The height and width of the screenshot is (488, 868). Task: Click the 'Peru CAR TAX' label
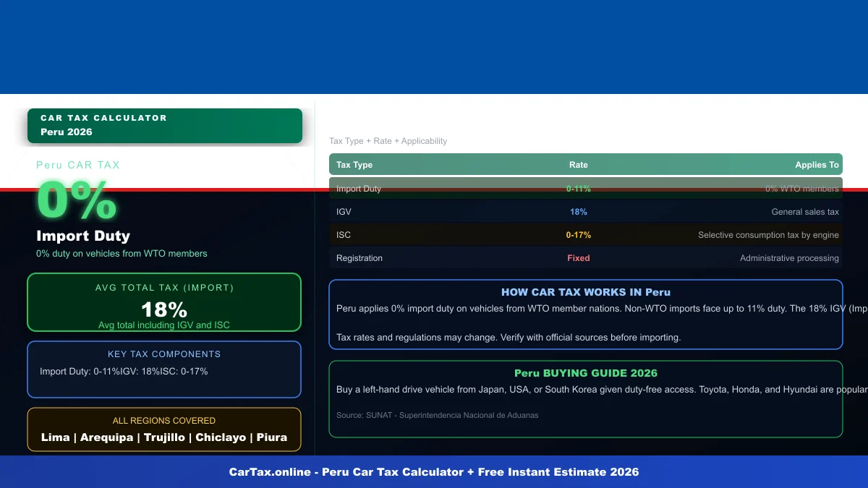pyautogui.click(x=78, y=165)
